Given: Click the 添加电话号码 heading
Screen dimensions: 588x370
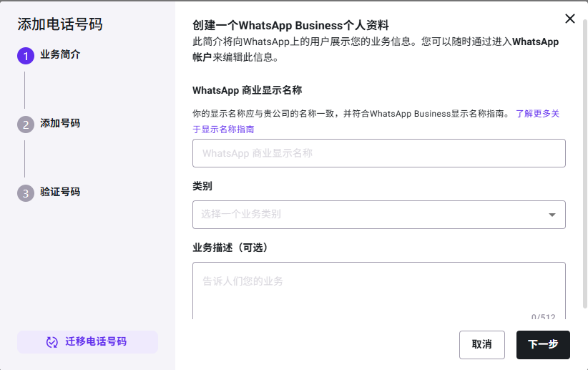Looking at the screenshot, I should tap(59, 24).
